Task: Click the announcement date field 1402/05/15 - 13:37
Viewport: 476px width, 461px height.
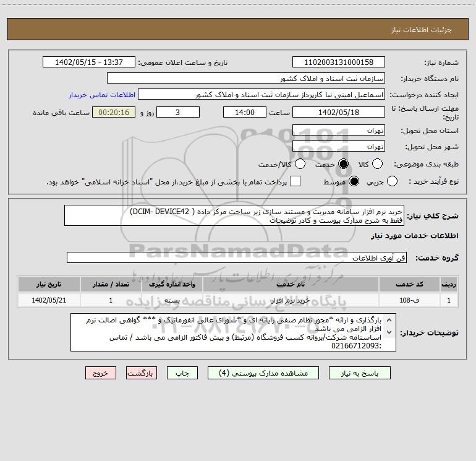Action: 89,62
